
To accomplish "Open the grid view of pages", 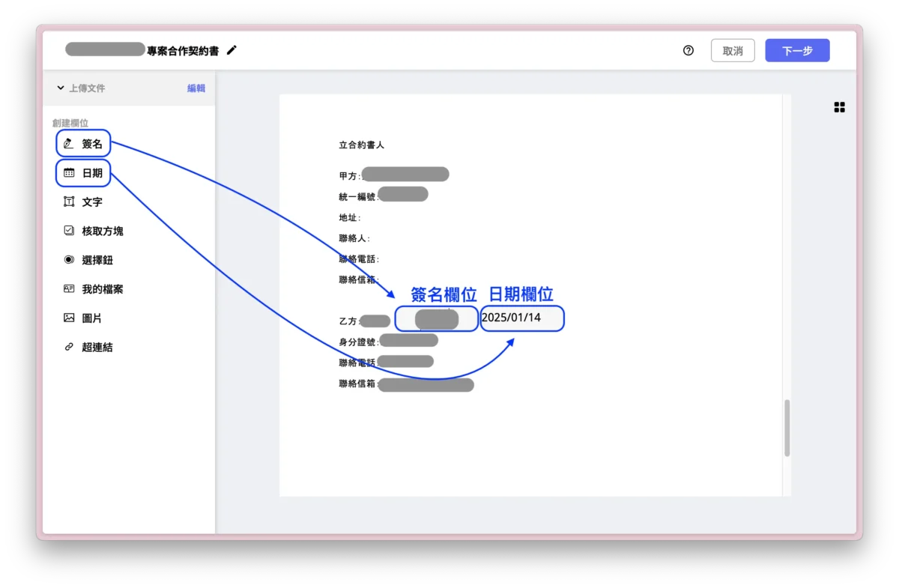I will tap(839, 108).
